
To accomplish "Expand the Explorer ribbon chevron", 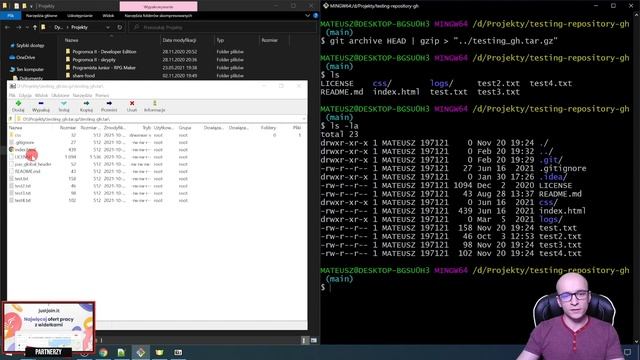I will (307, 16).
